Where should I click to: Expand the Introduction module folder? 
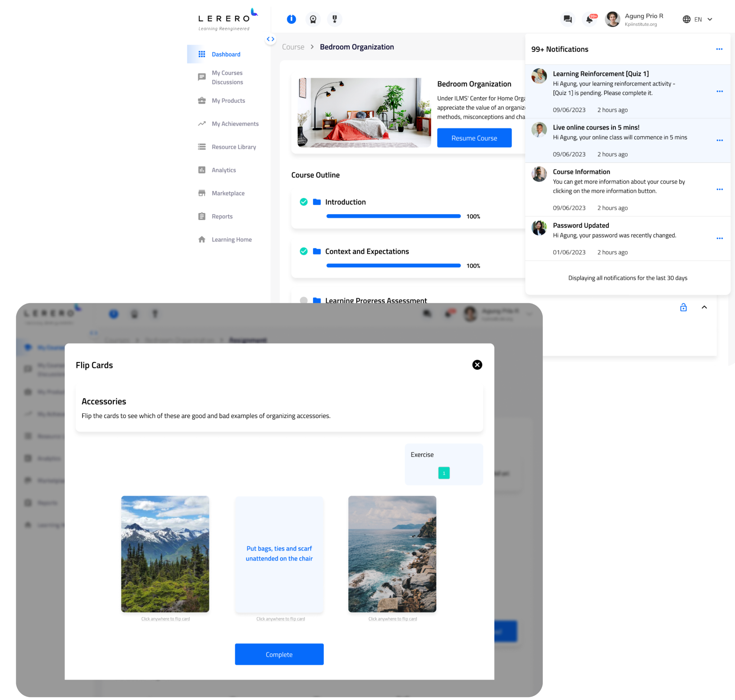click(317, 202)
